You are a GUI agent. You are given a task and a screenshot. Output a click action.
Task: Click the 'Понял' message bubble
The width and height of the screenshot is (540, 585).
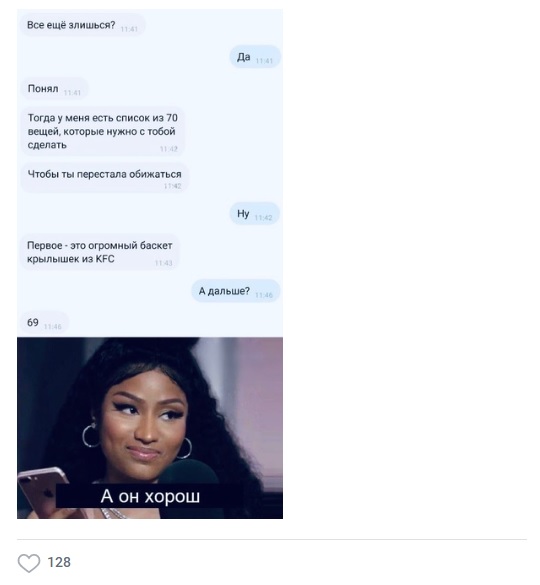tap(54, 89)
